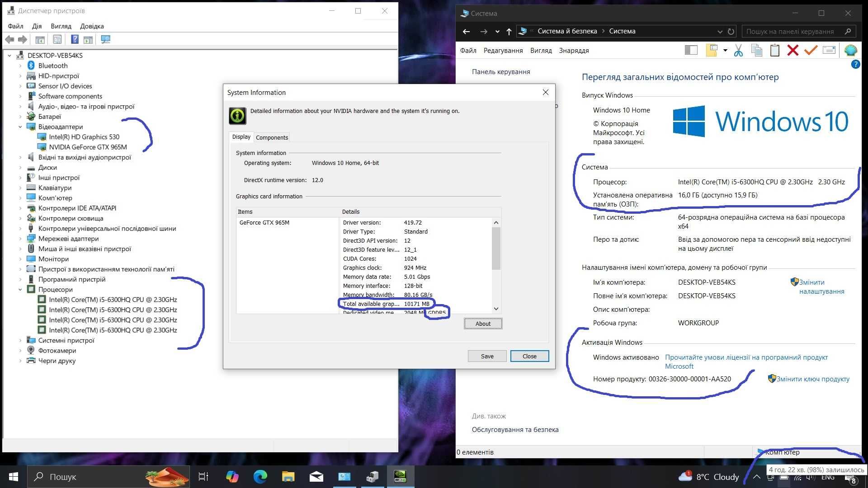Image resolution: width=868 pixels, height=488 pixels.
Task: Select the Display tab
Action: click(x=241, y=137)
